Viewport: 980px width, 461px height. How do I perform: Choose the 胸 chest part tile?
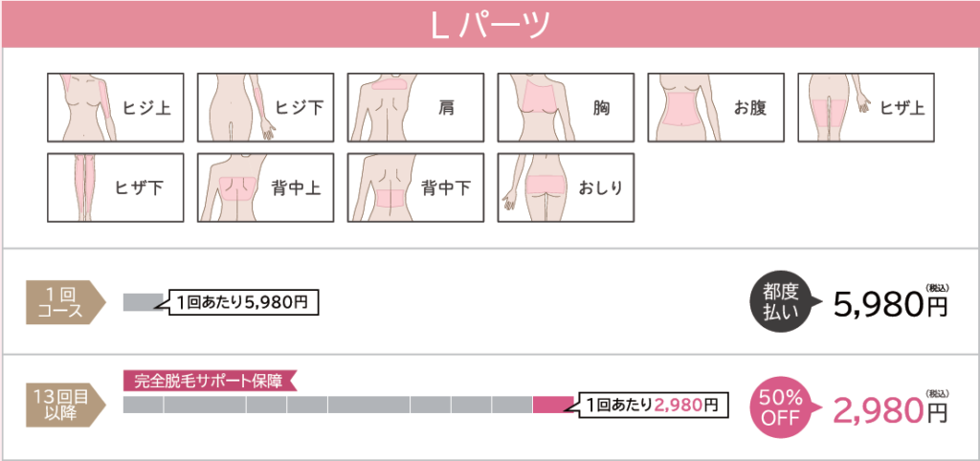coord(566,107)
